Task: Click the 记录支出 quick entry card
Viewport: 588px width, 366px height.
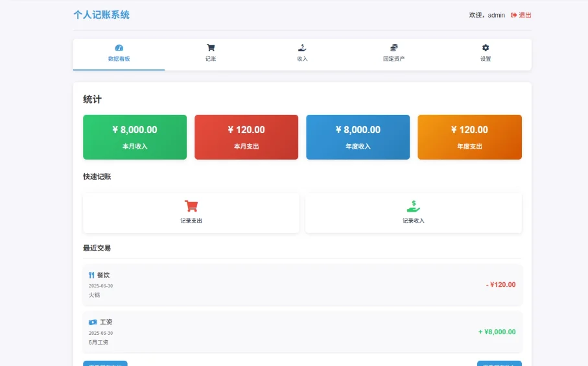Action: click(191, 213)
